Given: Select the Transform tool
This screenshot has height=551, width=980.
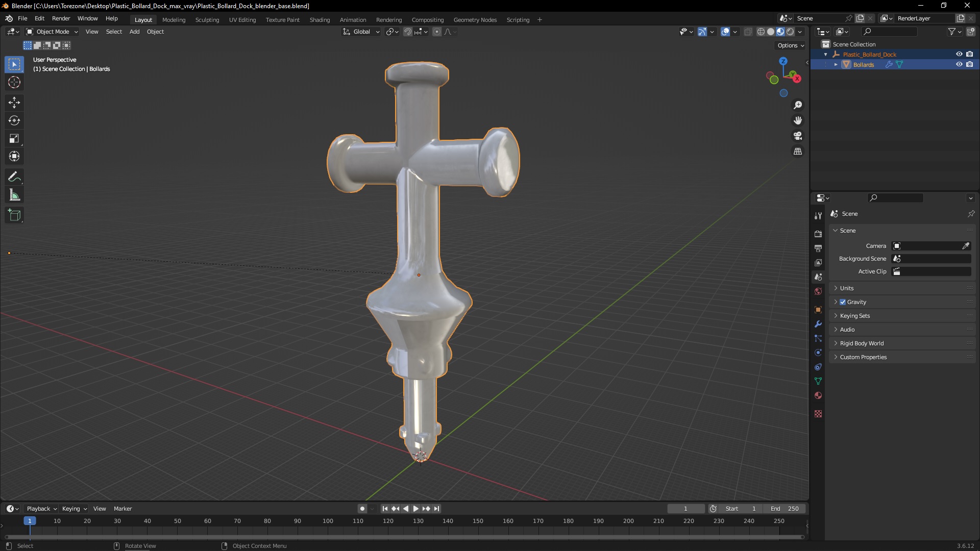Looking at the screenshot, I should [x=14, y=156].
